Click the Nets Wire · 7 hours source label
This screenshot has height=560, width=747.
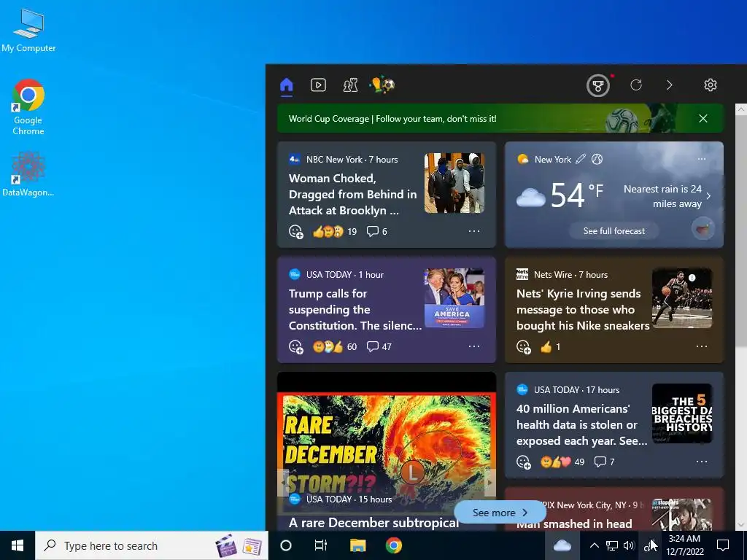pos(570,275)
